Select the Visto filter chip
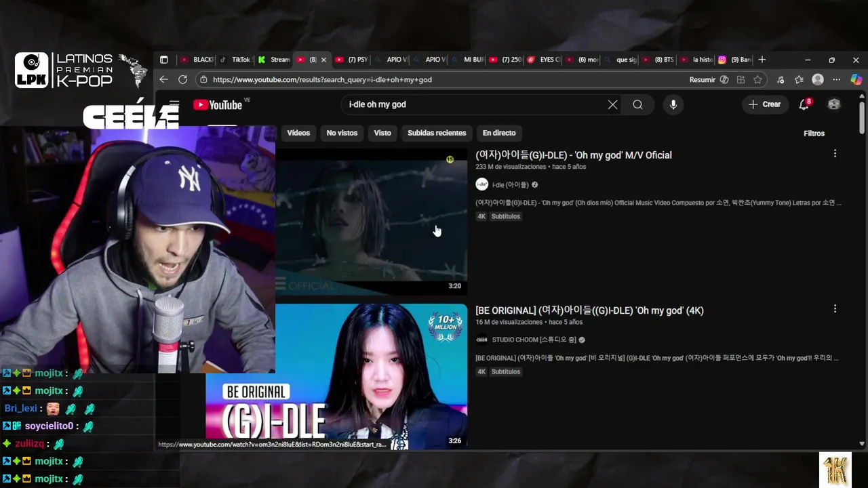The height and width of the screenshot is (488, 868). (382, 133)
